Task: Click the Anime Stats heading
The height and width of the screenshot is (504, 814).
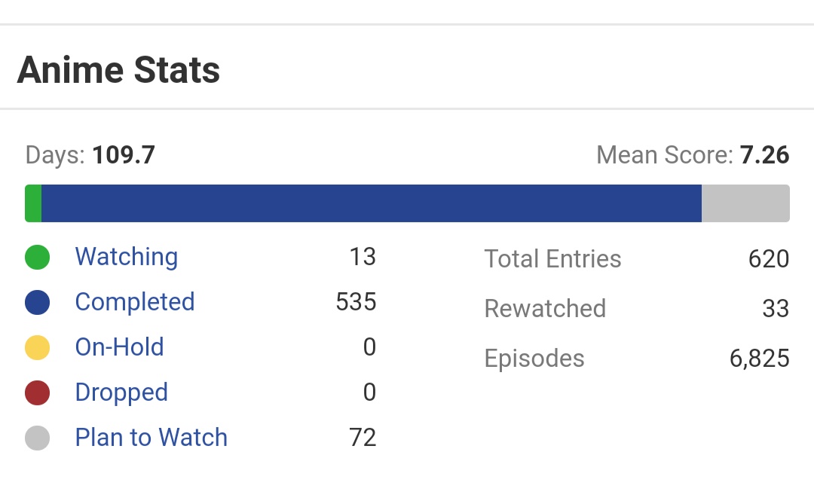Action: pos(119,69)
